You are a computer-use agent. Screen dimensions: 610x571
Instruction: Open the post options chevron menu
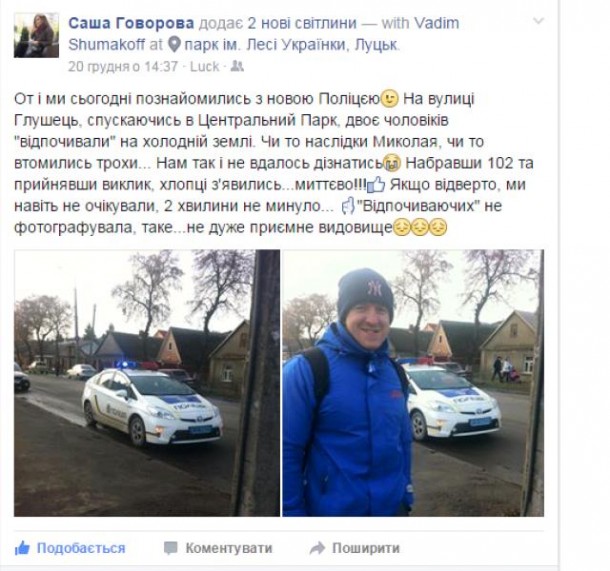tap(538, 21)
